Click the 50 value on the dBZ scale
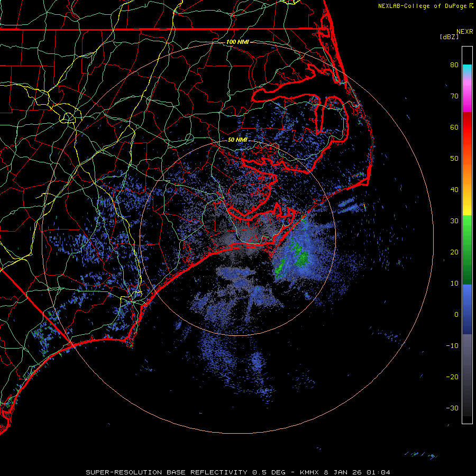 (x=454, y=159)
